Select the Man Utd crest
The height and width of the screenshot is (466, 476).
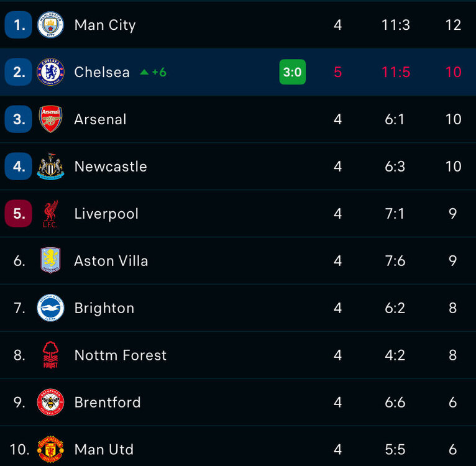point(50,449)
